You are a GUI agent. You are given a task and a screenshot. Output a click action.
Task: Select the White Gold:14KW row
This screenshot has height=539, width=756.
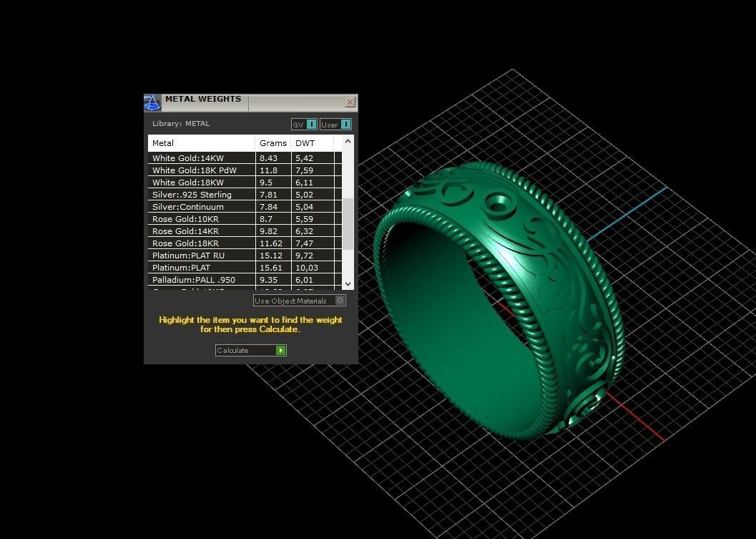click(x=245, y=157)
